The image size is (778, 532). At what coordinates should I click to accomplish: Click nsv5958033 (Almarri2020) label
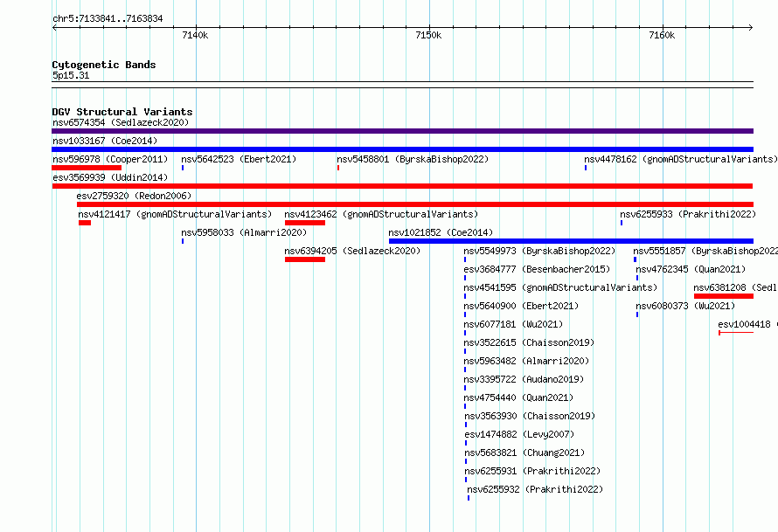click(x=244, y=232)
